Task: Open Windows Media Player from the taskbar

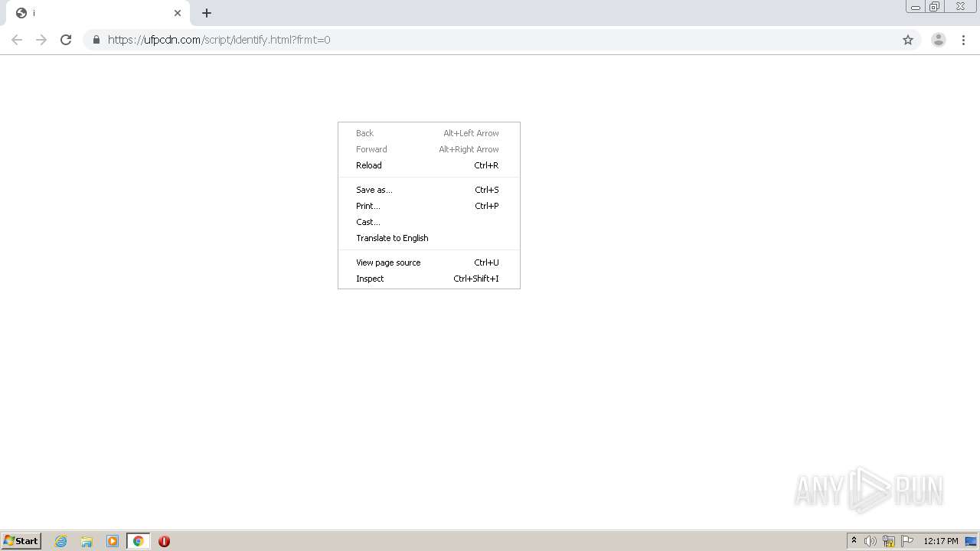Action: [x=113, y=541]
